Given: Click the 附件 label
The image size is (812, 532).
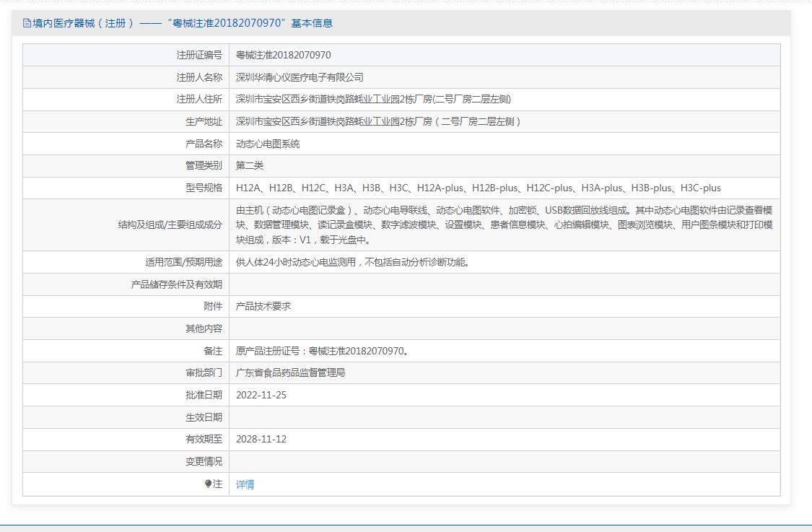Looking at the screenshot, I should coord(213,306).
